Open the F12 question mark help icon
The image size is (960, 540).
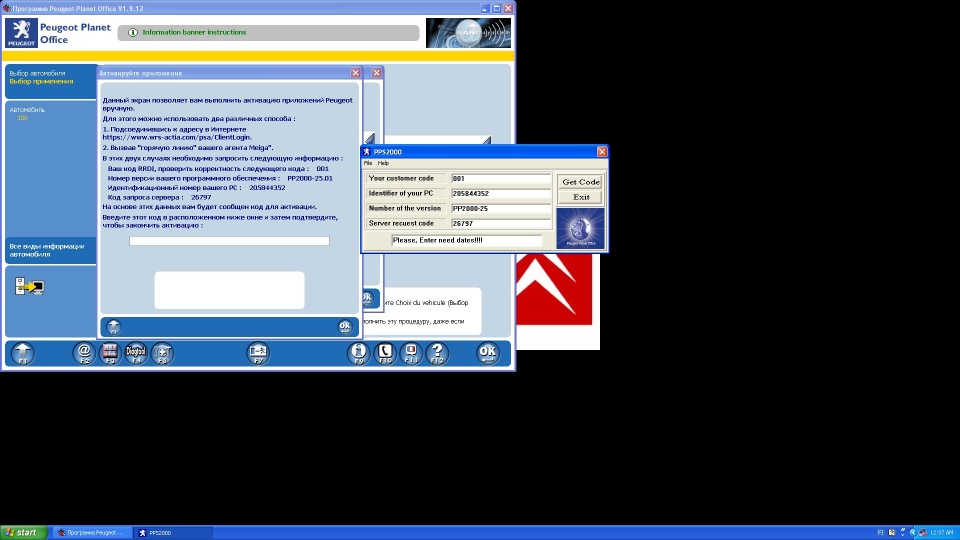click(437, 353)
